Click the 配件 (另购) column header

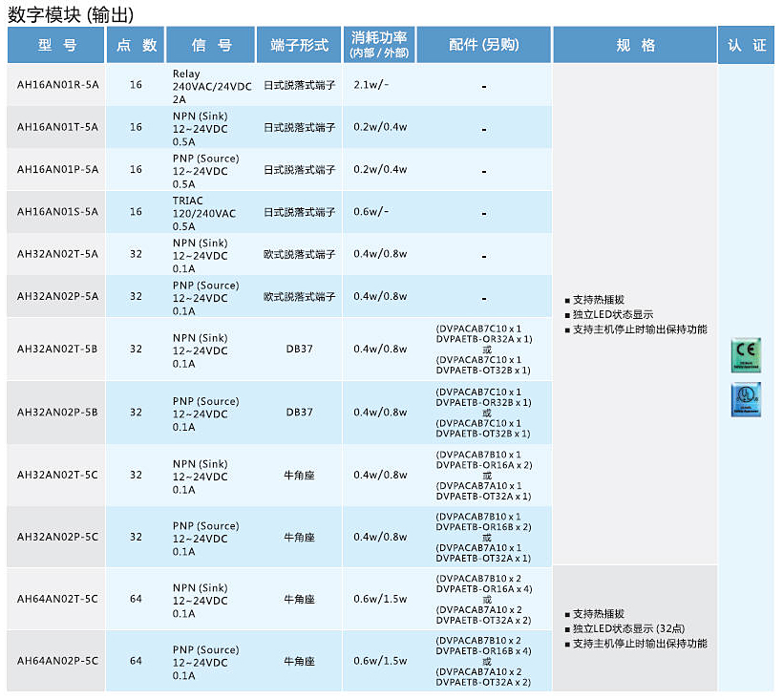click(x=484, y=45)
